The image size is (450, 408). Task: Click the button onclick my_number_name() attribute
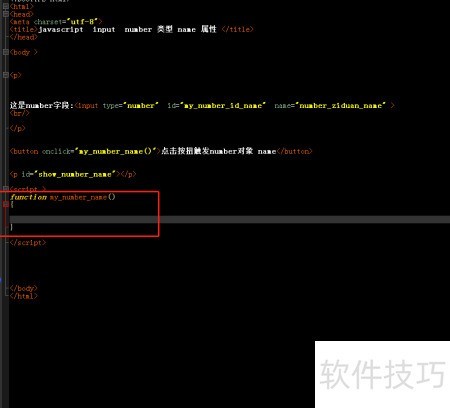click(x=101, y=151)
